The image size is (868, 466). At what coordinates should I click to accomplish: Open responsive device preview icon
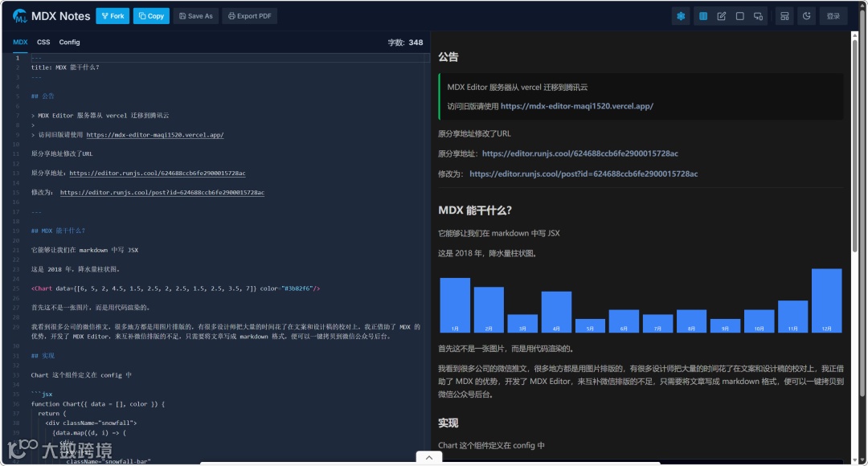[x=759, y=16]
